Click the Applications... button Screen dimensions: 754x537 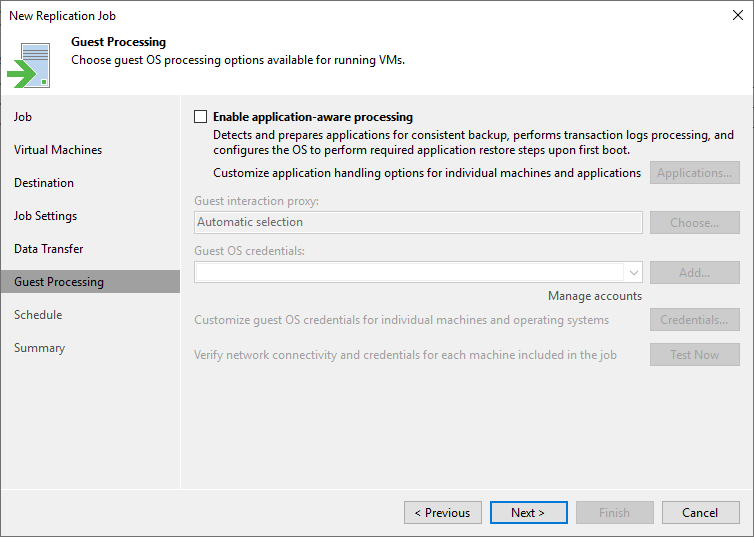point(694,173)
